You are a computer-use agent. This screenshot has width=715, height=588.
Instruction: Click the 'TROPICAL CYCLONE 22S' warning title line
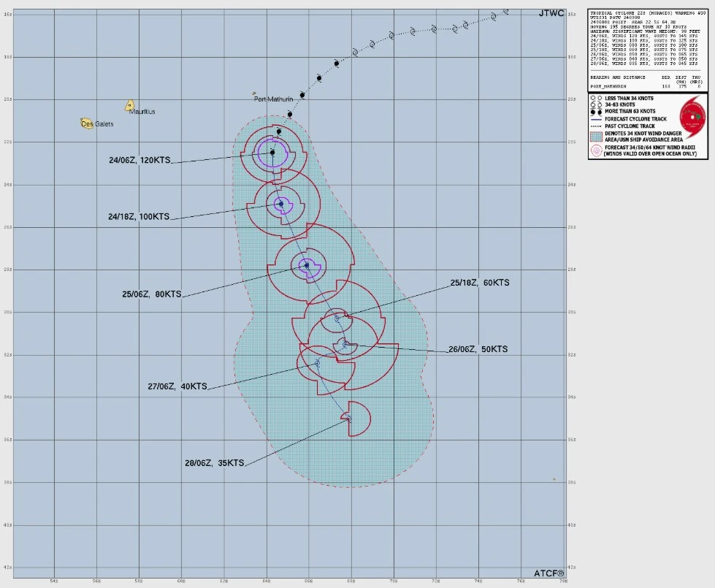(x=648, y=13)
